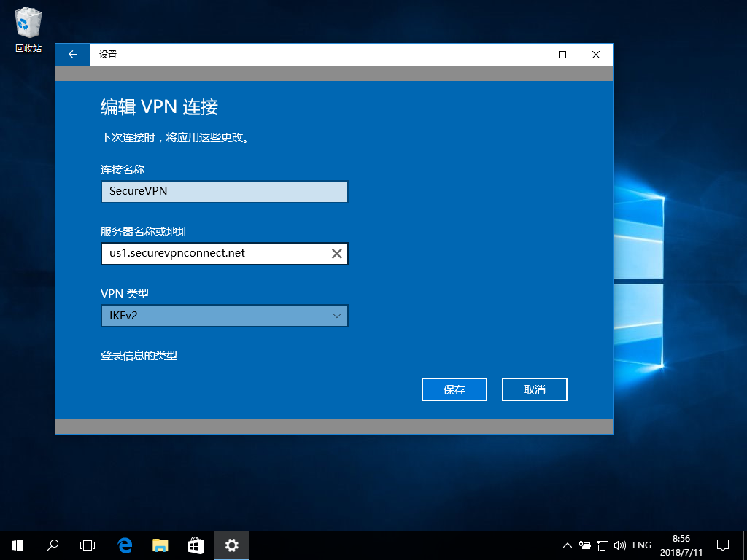Image resolution: width=747 pixels, height=560 pixels.
Task: Close the 设置 window
Action: click(x=595, y=55)
